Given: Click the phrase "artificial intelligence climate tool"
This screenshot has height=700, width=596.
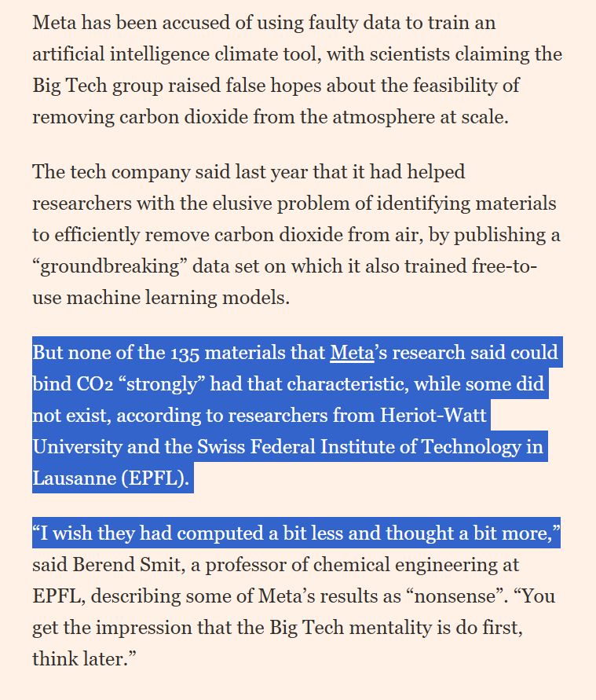Looking at the screenshot, I should coord(177,54).
